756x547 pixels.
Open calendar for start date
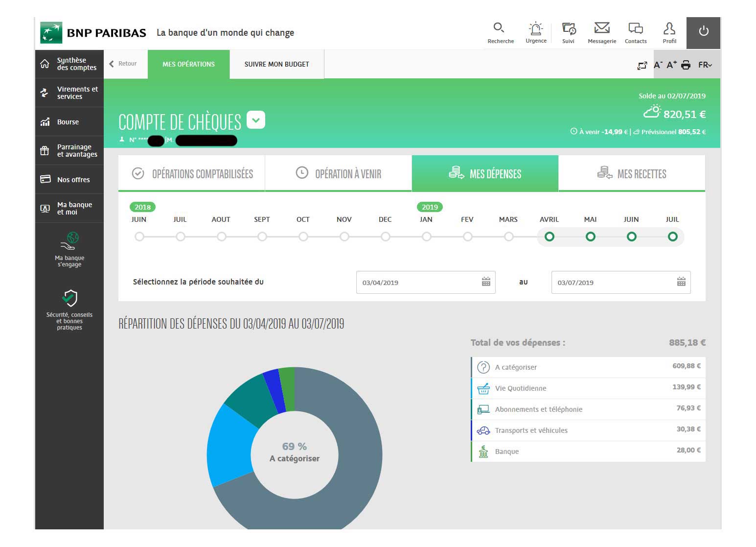click(x=486, y=282)
